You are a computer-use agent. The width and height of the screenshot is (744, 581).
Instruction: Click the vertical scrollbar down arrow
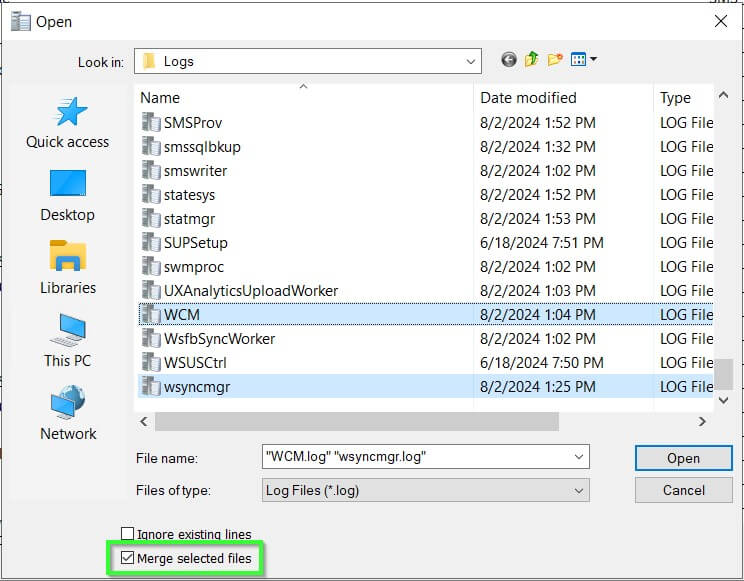723,400
